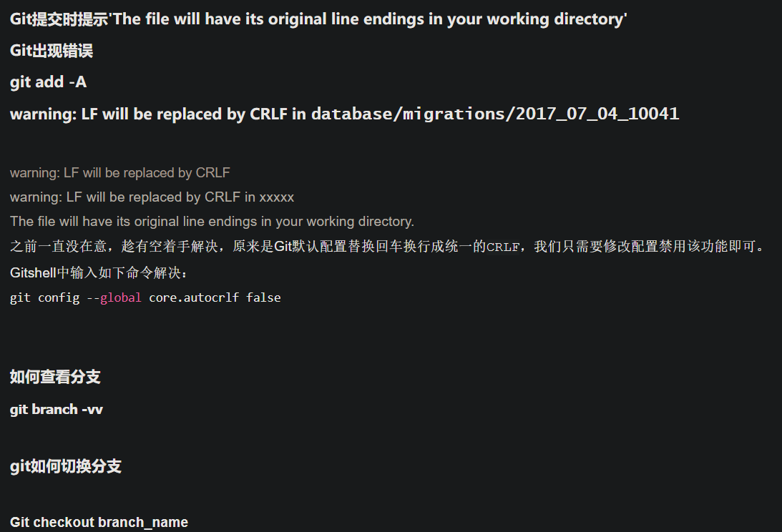Image resolution: width=782 pixels, height=532 pixels.
Task: Click the monospace 'CRLF' in the Chinese paragraph
Action: [503, 247]
